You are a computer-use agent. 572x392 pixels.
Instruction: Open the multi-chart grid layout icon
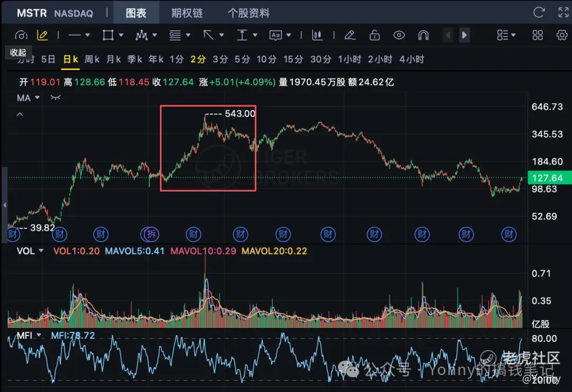click(x=538, y=35)
